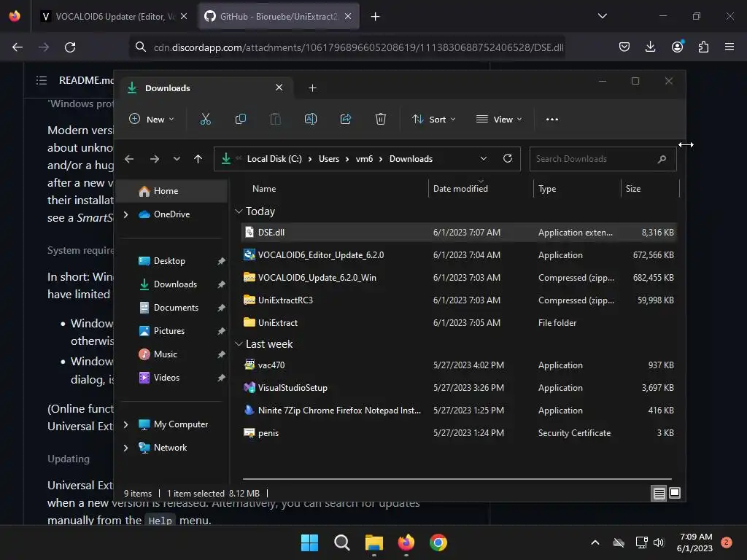Select the UniExtractRC3 zip file

tap(459, 300)
